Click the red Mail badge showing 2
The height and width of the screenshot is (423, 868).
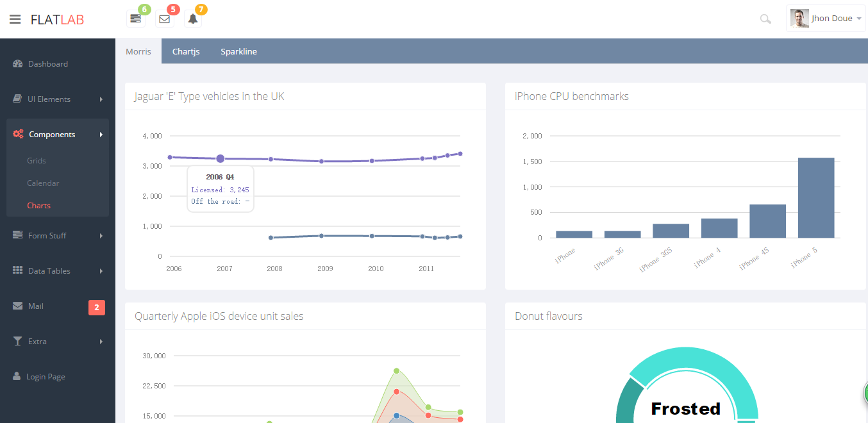point(96,308)
